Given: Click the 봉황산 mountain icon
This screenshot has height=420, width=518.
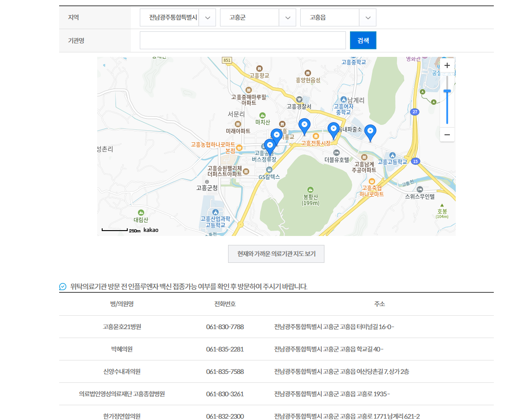Looking at the screenshot, I should point(310,189).
